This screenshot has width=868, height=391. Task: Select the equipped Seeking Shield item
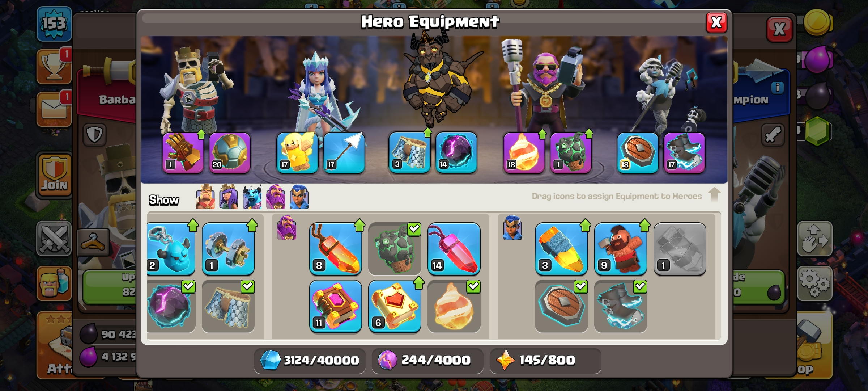561,306
